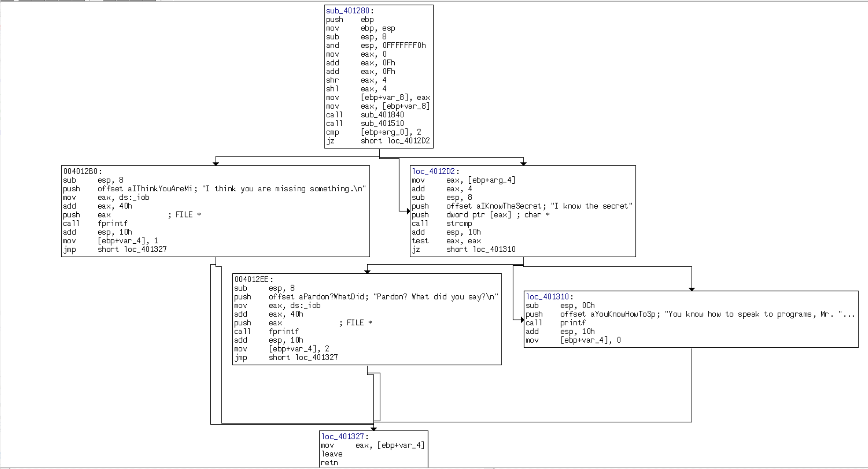This screenshot has width=868, height=469.
Task: Click sub_401840 in the call instruction
Action: [x=382, y=115]
